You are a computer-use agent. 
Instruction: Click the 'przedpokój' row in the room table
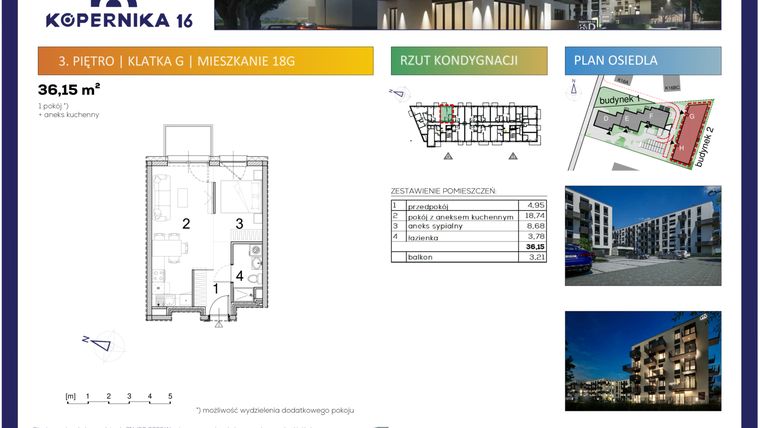[468, 205]
